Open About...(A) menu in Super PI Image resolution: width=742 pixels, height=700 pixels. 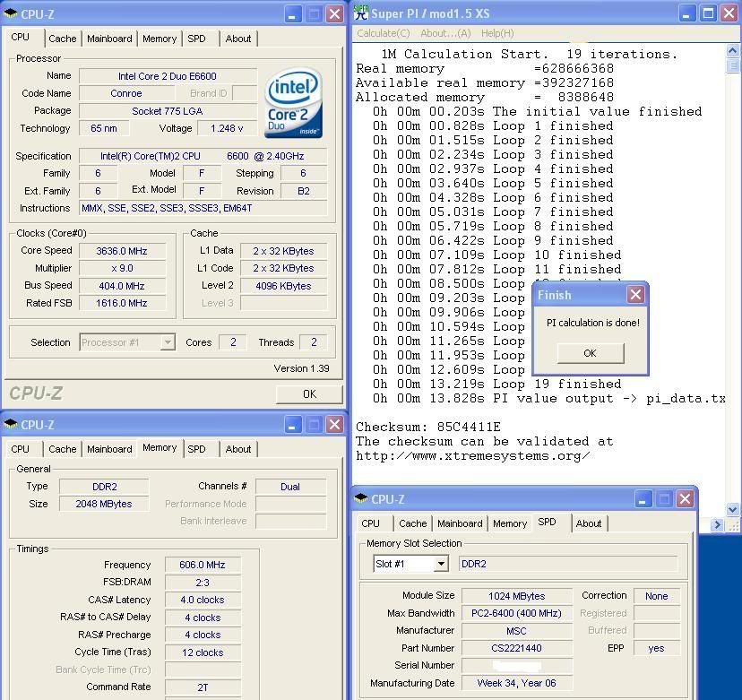coord(445,33)
